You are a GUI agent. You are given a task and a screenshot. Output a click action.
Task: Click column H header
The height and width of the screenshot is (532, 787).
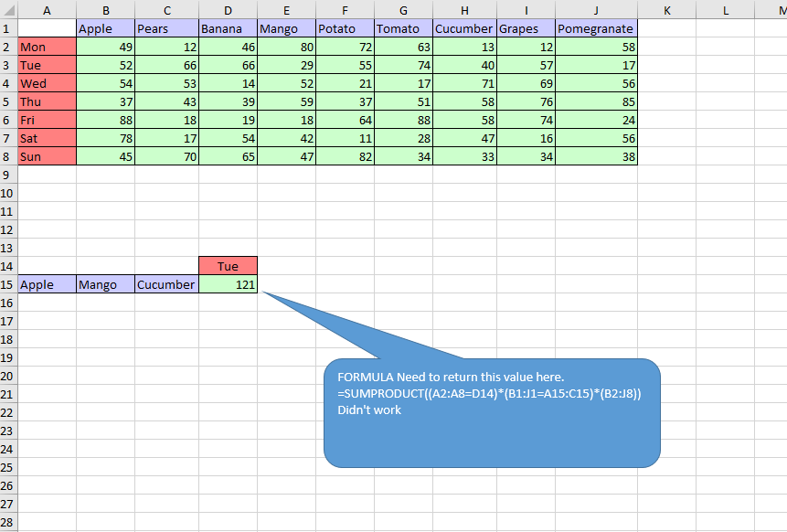click(x=464, y=10)
